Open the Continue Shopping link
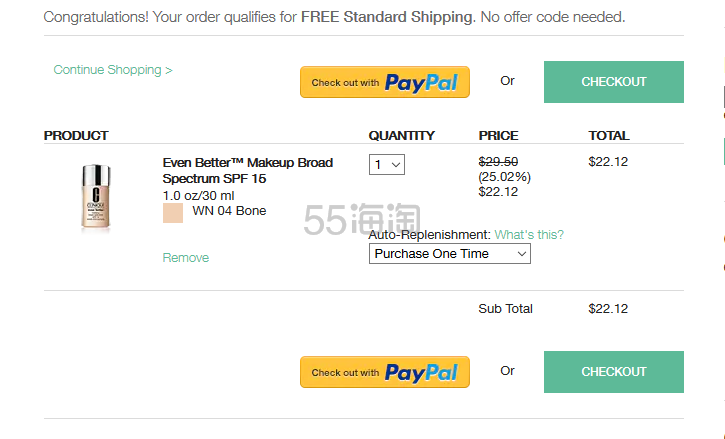 coord(113,70)
